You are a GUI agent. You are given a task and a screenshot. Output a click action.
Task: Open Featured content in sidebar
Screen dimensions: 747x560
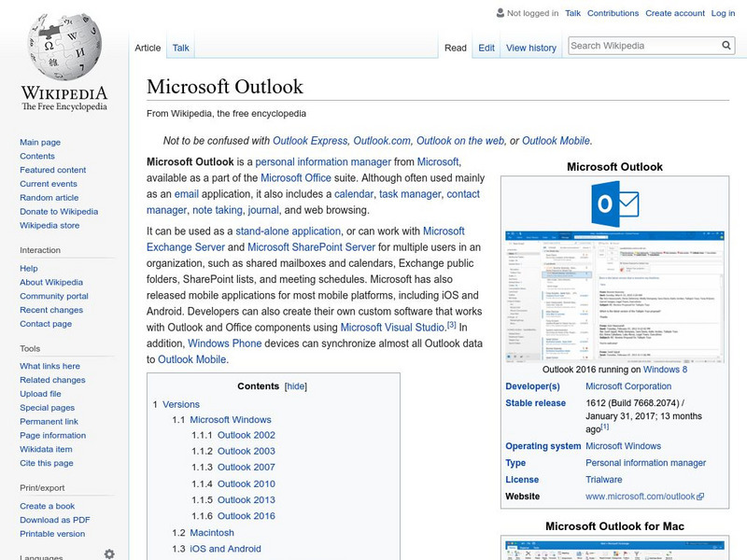coord(53,170)
